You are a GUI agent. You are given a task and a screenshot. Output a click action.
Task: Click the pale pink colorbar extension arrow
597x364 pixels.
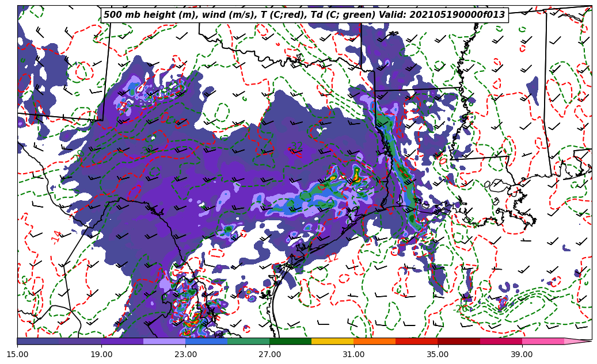click(577, 341)
